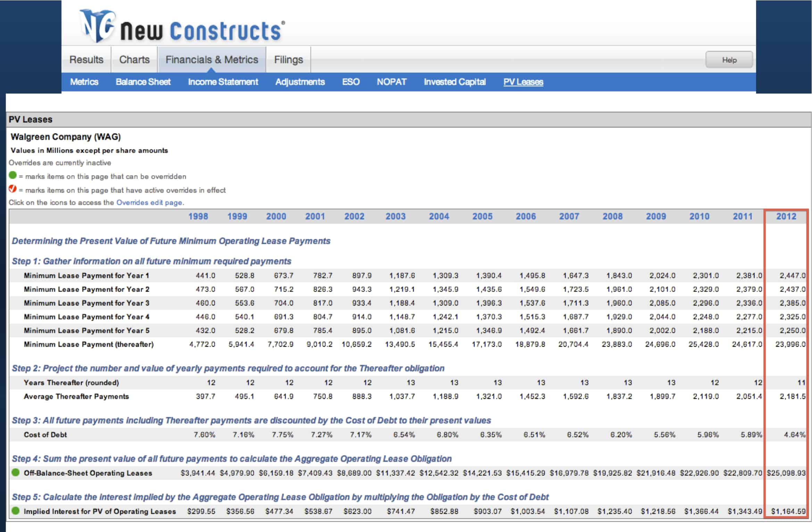
Task: Click 2010 average thereafter payments 2,119.0
Action: click(x=706, y=397)
